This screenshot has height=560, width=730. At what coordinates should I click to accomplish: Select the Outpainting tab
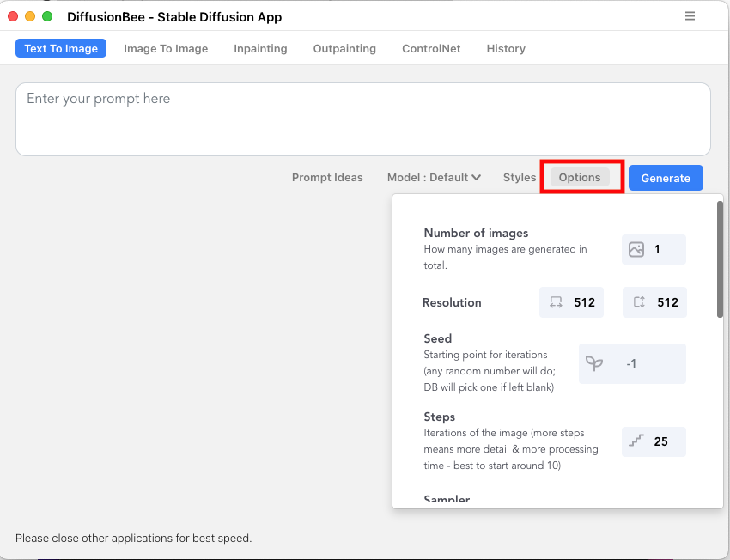point(344,48)
